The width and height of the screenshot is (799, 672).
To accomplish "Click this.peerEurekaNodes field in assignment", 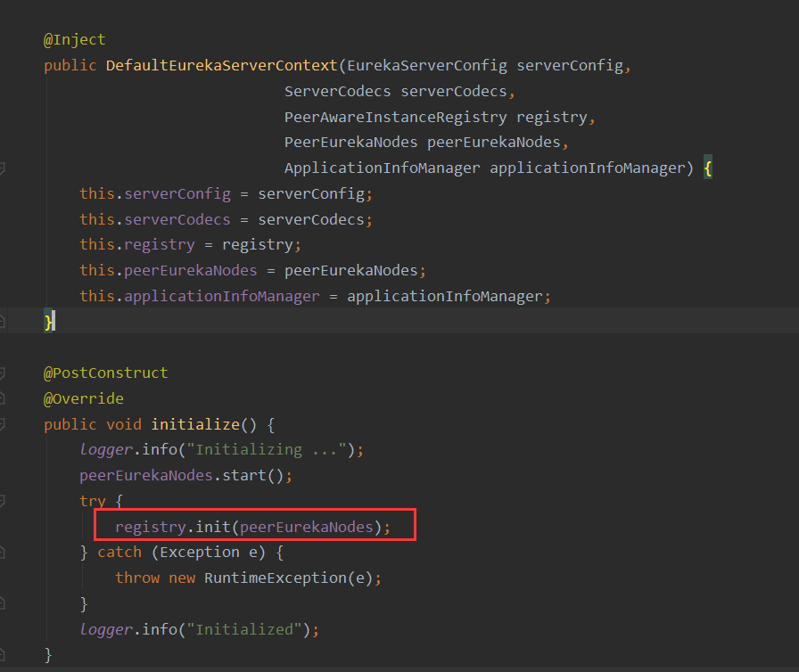I will (x=191, y=270).
